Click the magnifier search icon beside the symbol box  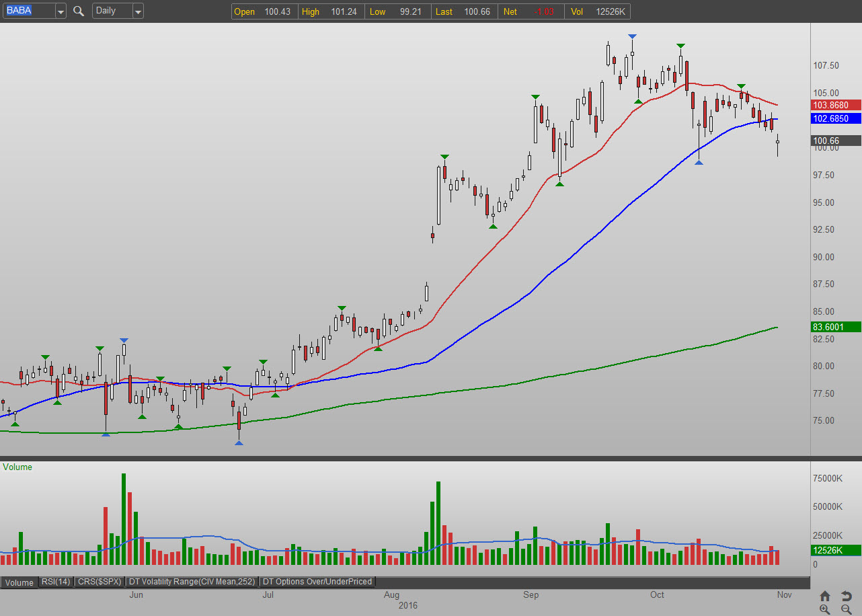(x=79, y=11)
